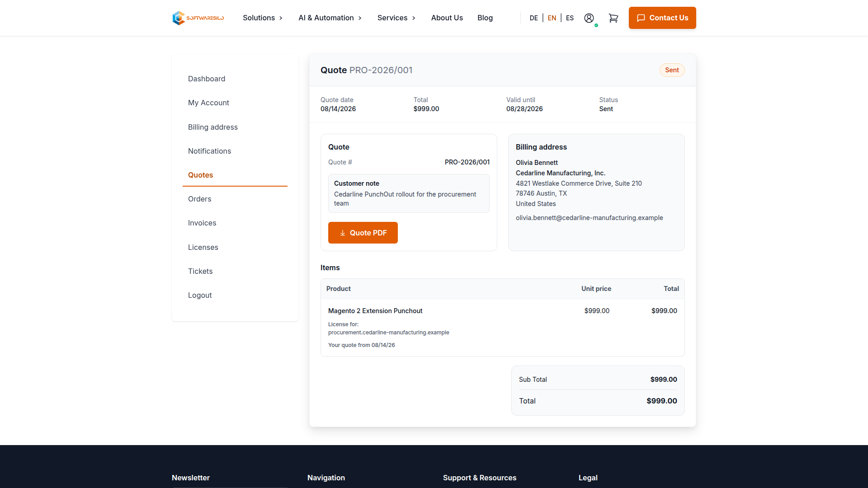Click the Contact Us button
Screen dimensions: 868x488
(662, 18)
